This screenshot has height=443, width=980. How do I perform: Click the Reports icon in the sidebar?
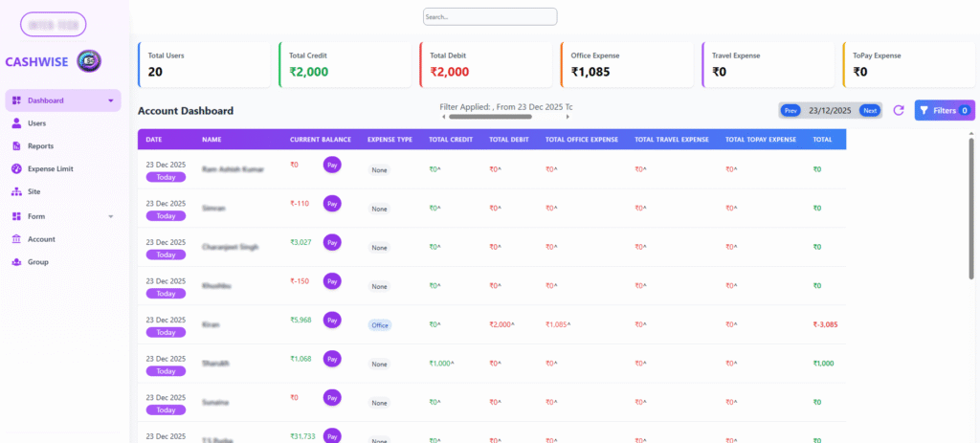pos(17,146)
